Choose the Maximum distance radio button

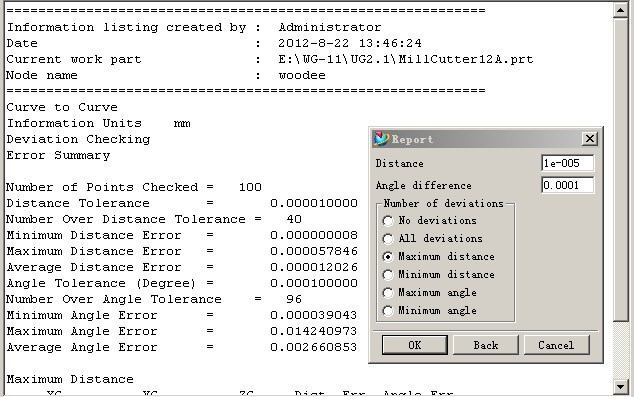pos(439,257)
